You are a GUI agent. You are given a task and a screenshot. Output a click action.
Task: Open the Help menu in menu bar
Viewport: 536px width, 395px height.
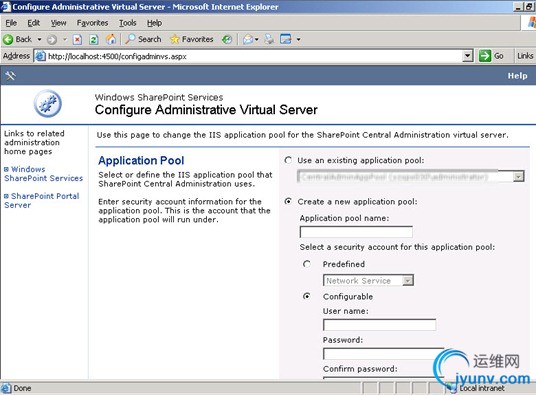154,23
